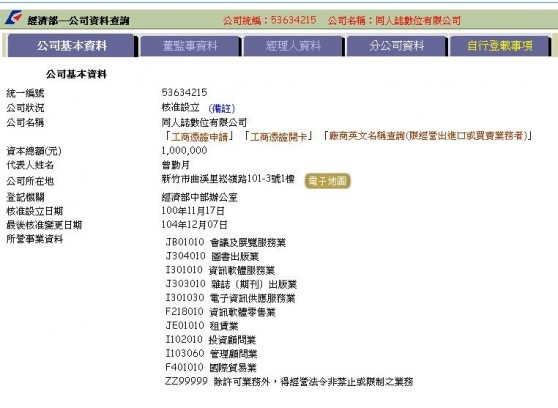Click the I301010 資訊軟體服務業 entry
This screenshot has height=408, width=558.
coord(220,270)
